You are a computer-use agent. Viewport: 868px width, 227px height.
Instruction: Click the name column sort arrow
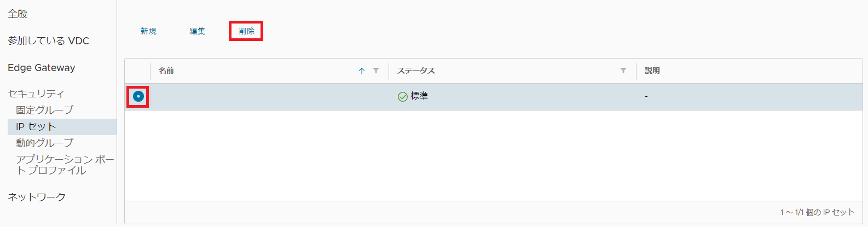(362, 71)
